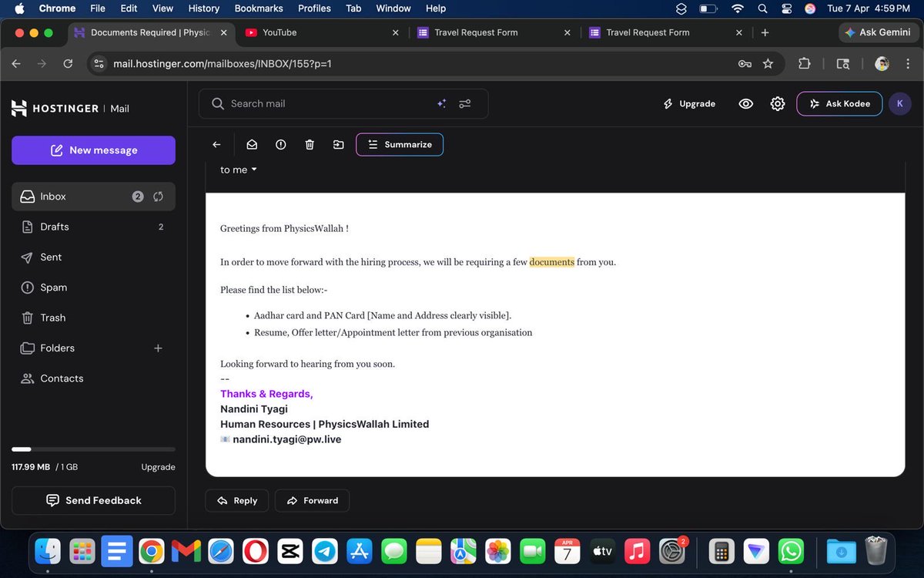Open Opera browser from the Dock
This screenshot has width=924, height=578.
pyautogui.click(x=256, y=551)
